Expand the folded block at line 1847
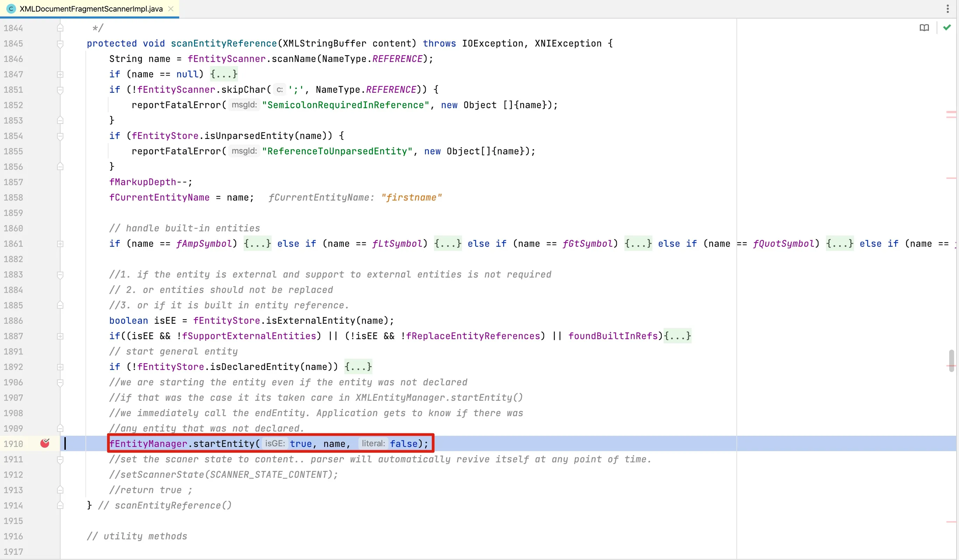 pyautogui.click(x=60, y=75)
